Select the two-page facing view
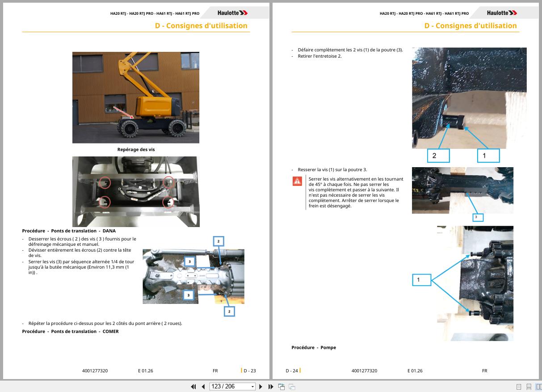 click(x=538, y=387)
